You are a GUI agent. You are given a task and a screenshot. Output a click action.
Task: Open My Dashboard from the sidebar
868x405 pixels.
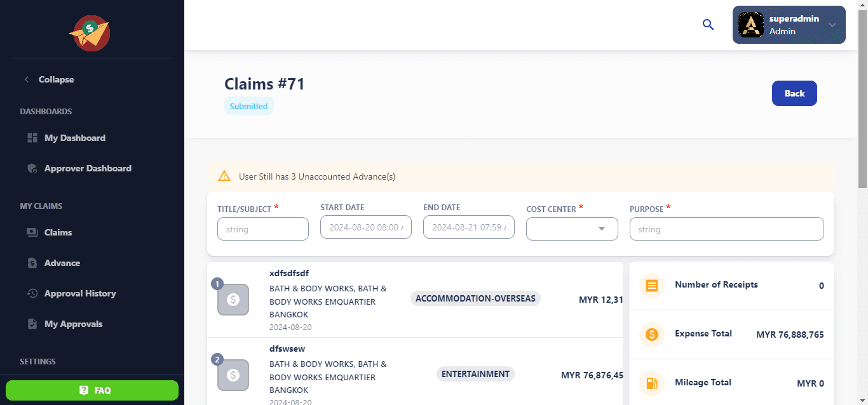coord(74,138)
